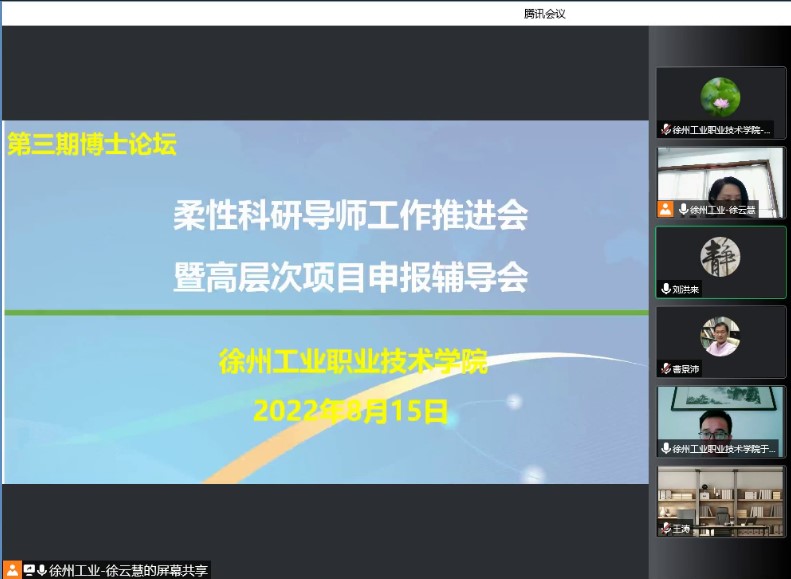Click the microphone icon beside 刘洪来's name

point(666,289)
